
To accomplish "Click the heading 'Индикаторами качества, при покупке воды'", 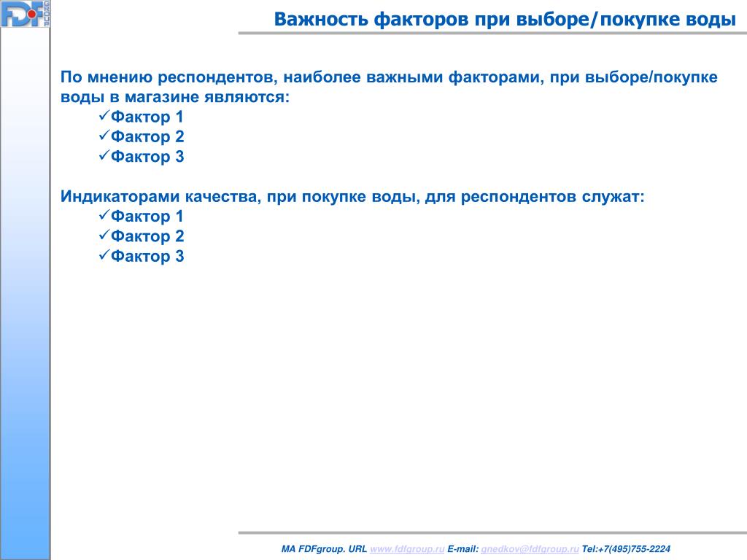I will [352, 197].
